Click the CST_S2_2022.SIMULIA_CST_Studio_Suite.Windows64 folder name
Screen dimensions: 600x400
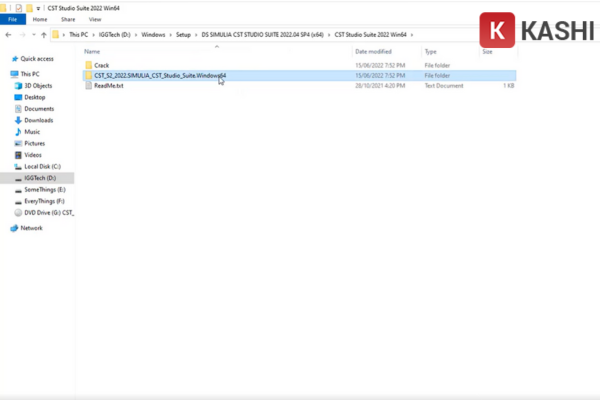tap(160, 75)
